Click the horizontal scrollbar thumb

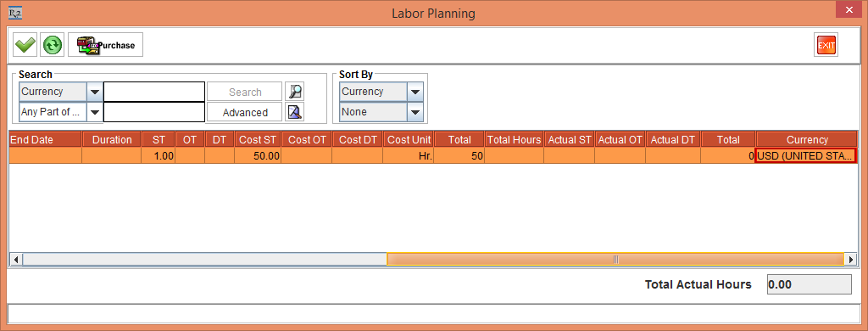click(615, 259)
